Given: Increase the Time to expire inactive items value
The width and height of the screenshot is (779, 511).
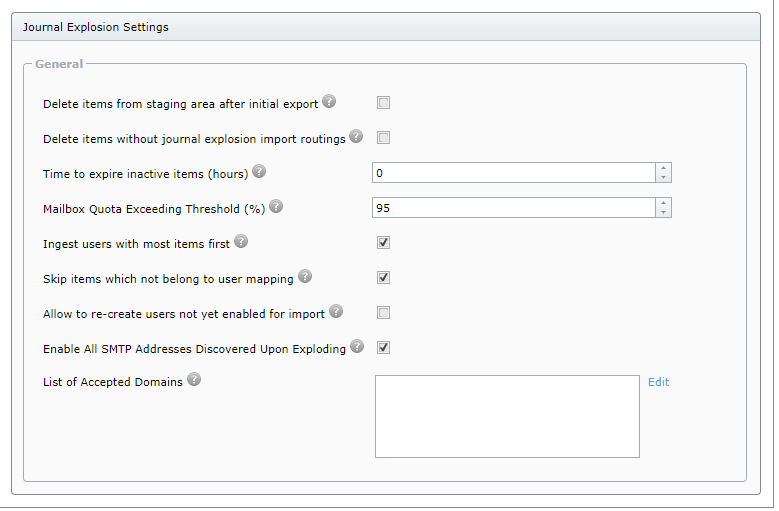Looking at the screenshot, I should coord(663,168).
